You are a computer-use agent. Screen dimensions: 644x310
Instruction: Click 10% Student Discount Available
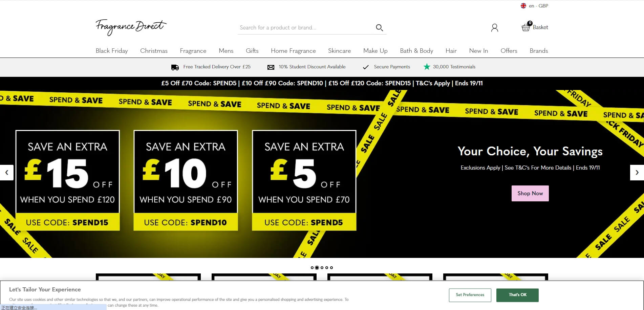[312, 67]
